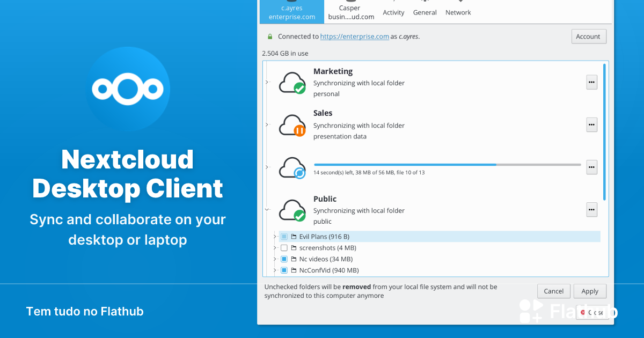This screenshot has width=644, height=338.
Task: Open the options menu for the Marketing folder
Action: click(591, 82)
